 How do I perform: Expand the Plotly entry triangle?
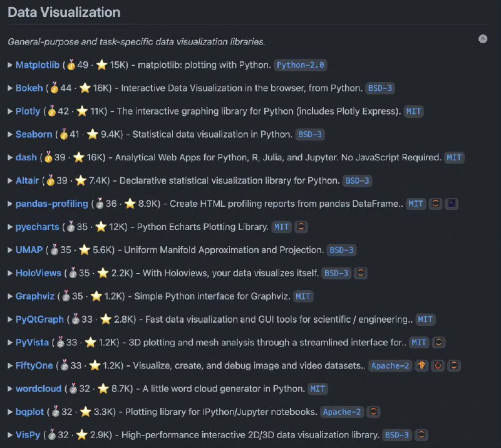[x=10, y=111]
